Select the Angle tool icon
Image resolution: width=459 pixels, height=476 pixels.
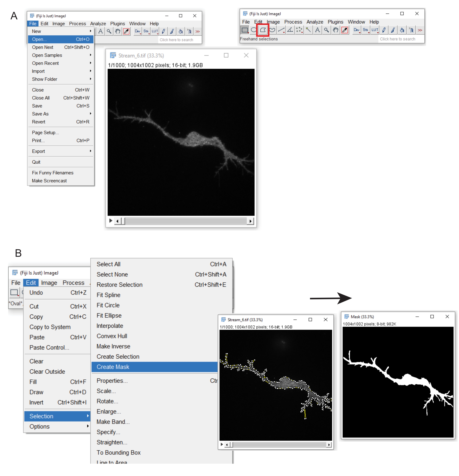coord(290,30)
